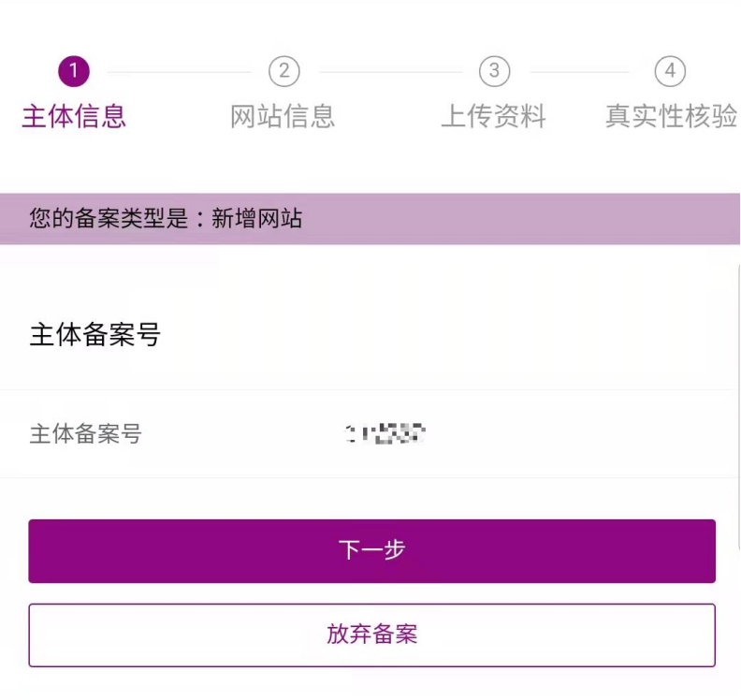Click the progress line between steps 3 and 4
The width and height of the screenshot is (741, 700).
pyautogui.click(x=580, y=72)
